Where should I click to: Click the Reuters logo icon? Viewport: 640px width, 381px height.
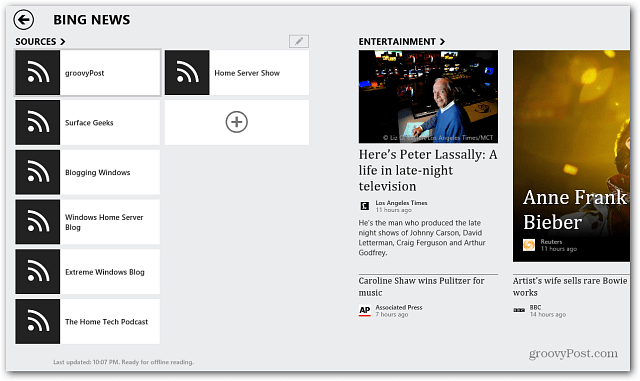coord(529,245)
